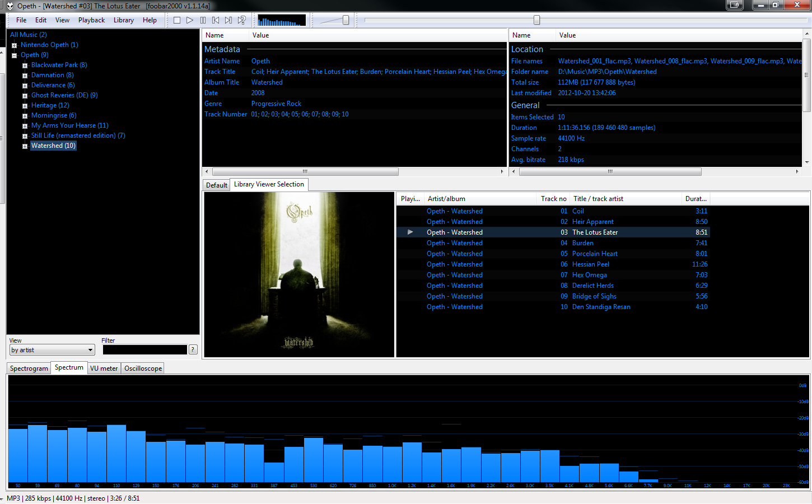Select the Heritage album in the library
The image size is (812, 504).
[50, 105]
